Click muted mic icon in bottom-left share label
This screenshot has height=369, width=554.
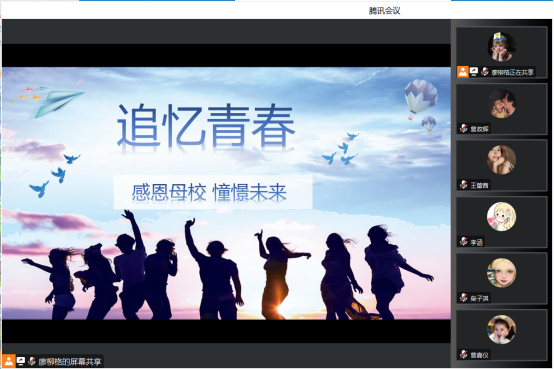coord(32,361)
